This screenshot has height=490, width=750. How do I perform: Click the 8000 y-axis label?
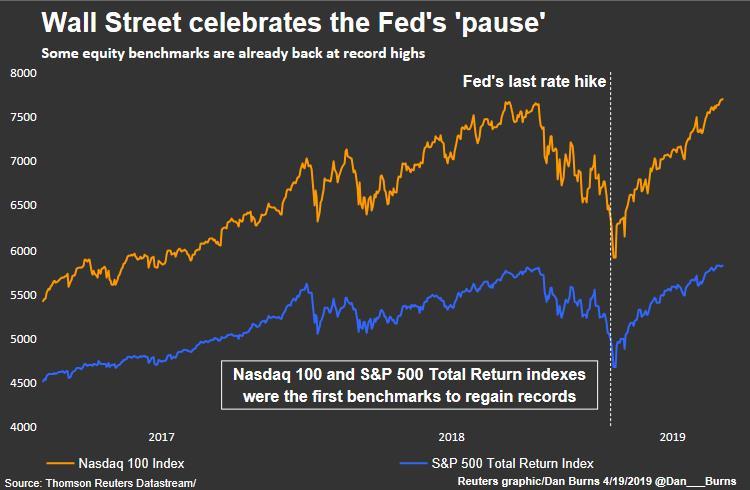pos(23,73)
